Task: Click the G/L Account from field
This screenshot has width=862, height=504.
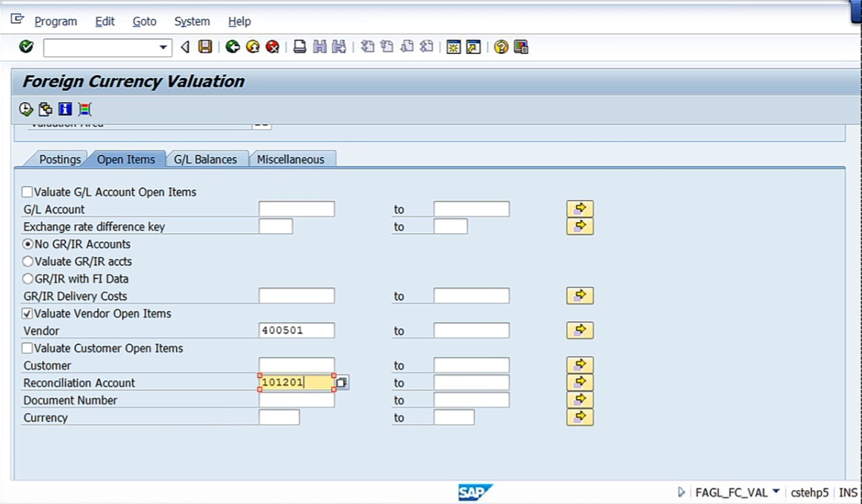Action: tap(296, 209)
